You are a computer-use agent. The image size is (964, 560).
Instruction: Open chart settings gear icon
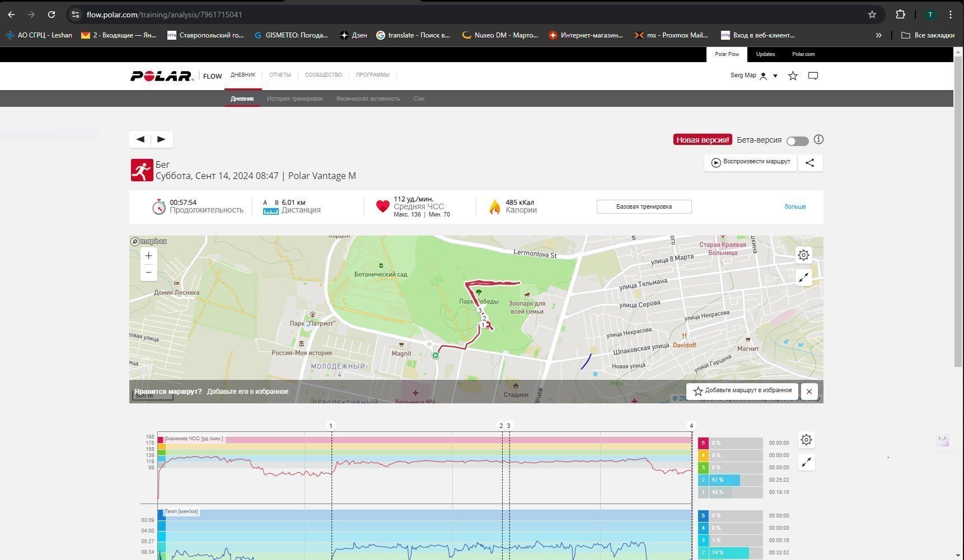click(806, 440)
